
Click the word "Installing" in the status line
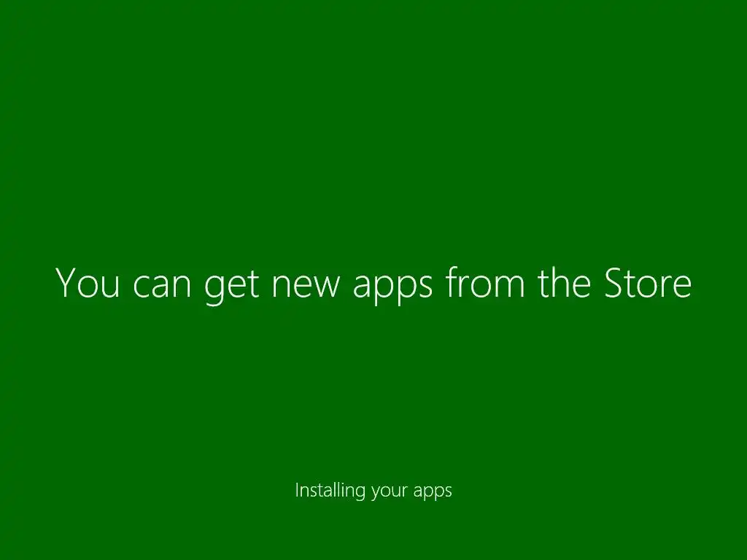tap(330, 491)
